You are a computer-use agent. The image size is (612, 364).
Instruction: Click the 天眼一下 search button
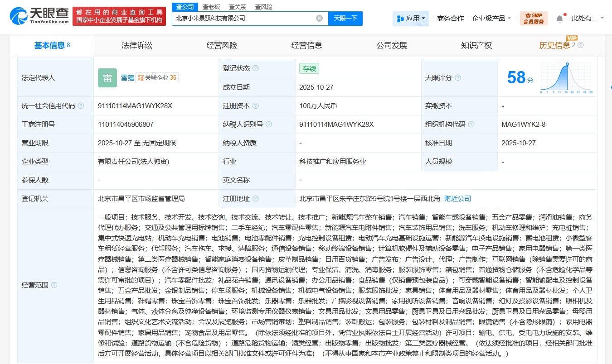pyautogui.click(x=345, y=18)
